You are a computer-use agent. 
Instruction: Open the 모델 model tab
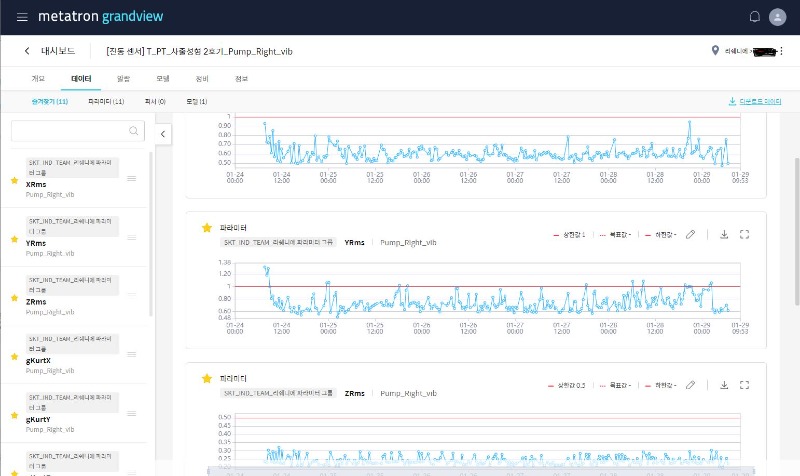coord(163,79)
